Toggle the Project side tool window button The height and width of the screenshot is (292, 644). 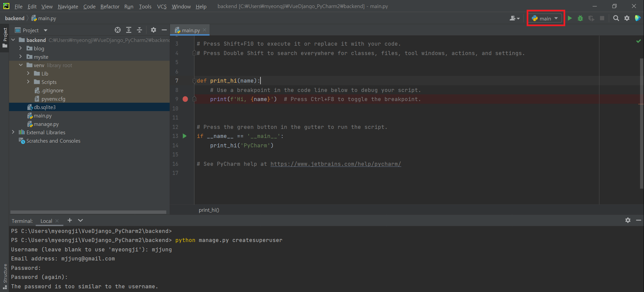pyautogui.click(x=5, y=38)
